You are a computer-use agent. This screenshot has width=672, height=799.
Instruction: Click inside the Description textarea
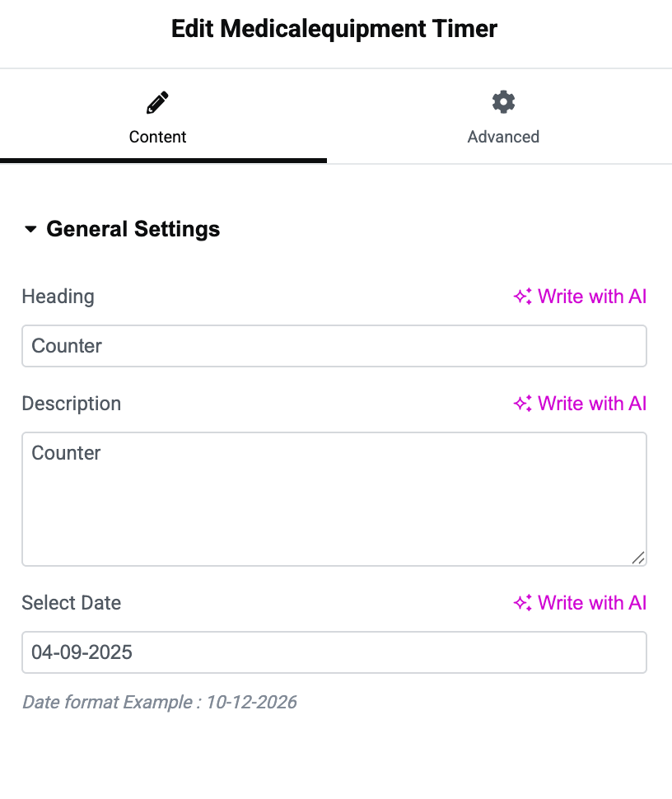coord(334,499)
